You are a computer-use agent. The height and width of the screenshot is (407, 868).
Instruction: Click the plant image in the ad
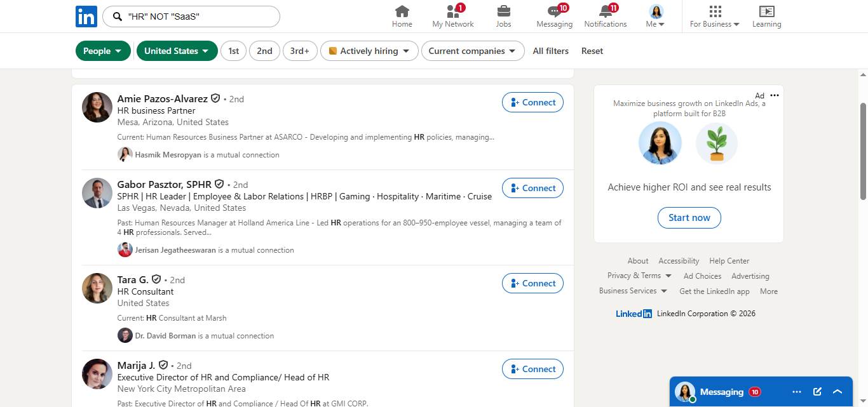[x=717, y=143]
